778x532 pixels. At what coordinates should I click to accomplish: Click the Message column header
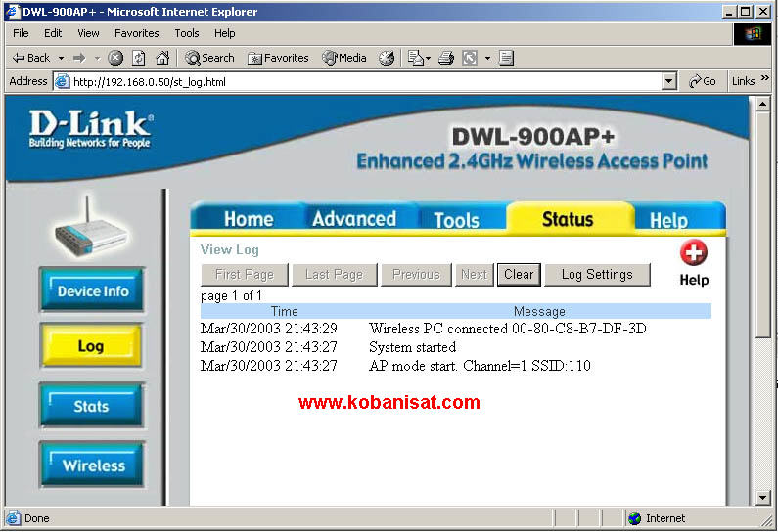click(x=539, y=311)
